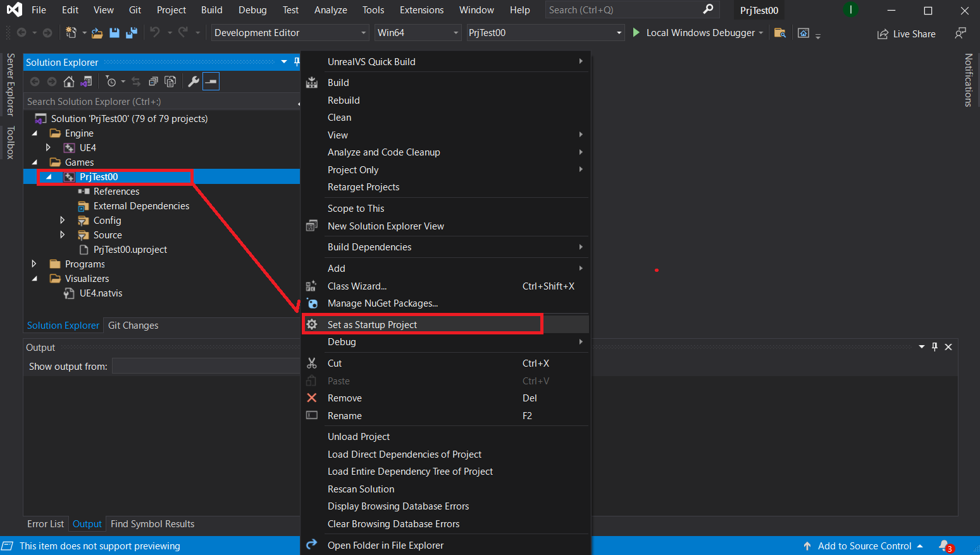
Task: Open the File menu
Action: tap(39, 10)
